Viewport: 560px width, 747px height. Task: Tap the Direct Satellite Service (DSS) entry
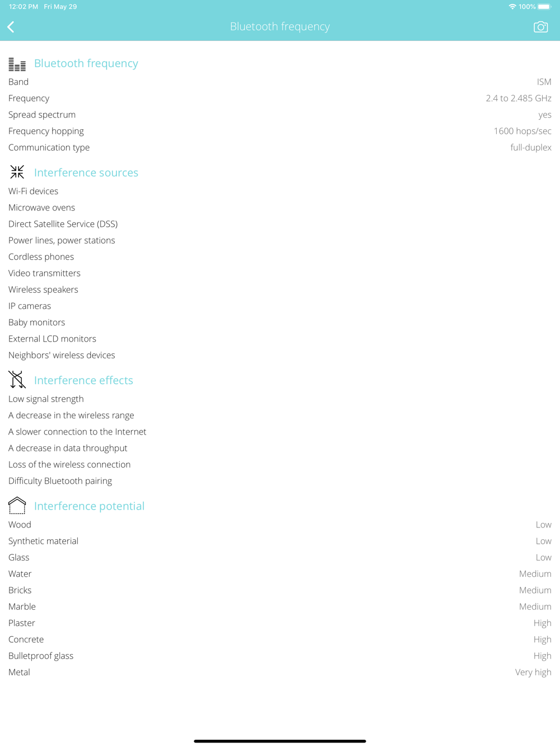[x=63, y=224]
